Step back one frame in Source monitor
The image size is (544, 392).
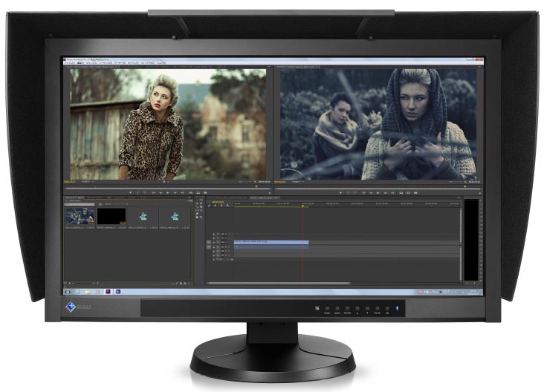point(161,193)
